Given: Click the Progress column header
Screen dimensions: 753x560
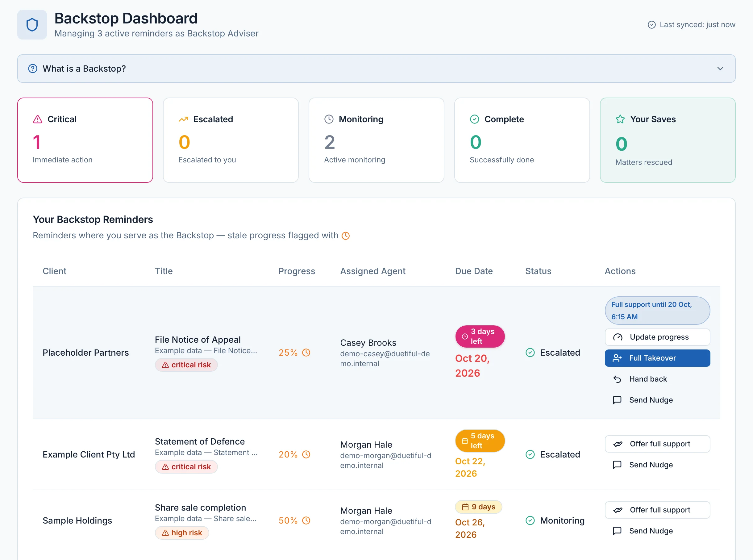Looking at the screenshot, I should coord(297,271).
